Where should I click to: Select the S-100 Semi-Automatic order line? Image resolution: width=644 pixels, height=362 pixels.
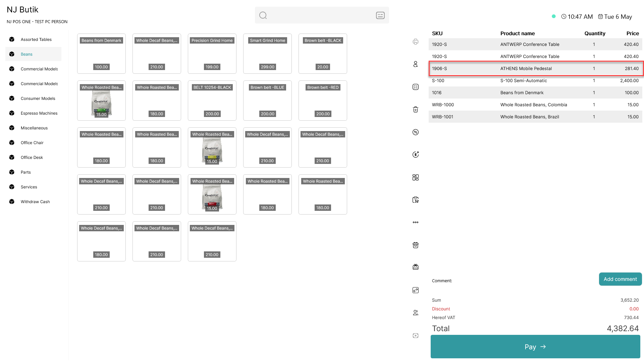click(535, 80)
